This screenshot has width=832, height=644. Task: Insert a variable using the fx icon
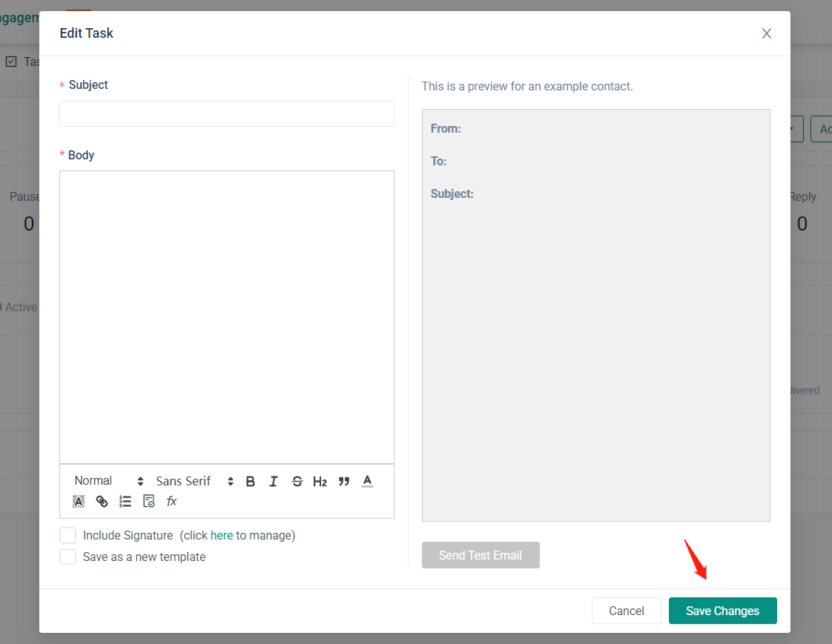coord(172,502)
